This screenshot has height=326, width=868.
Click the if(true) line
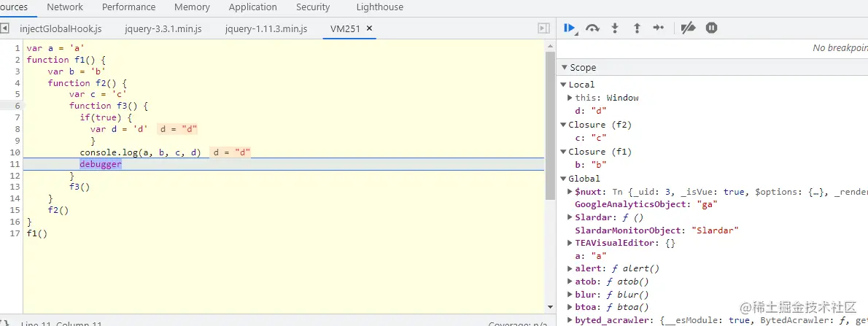point(106,117)
